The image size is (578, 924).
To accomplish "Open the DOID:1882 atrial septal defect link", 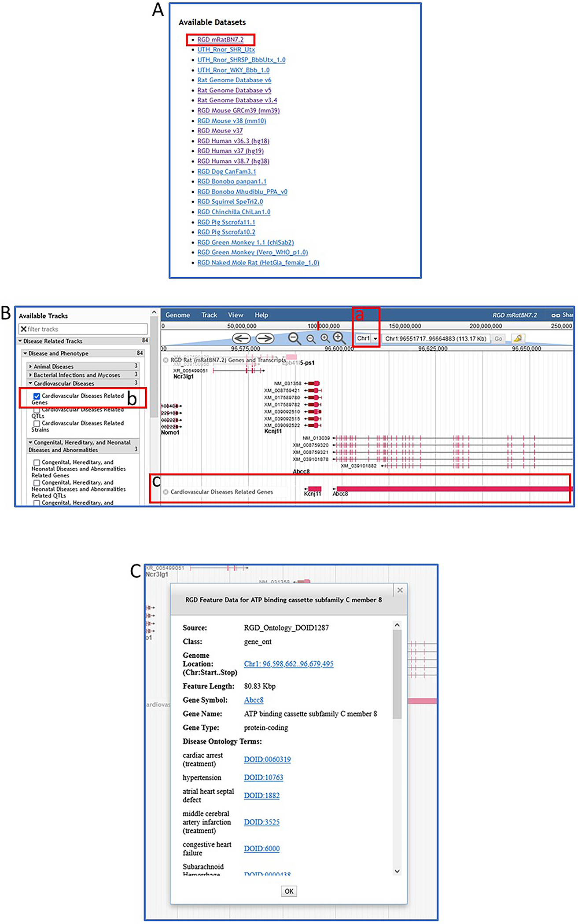I will point(262,796).
